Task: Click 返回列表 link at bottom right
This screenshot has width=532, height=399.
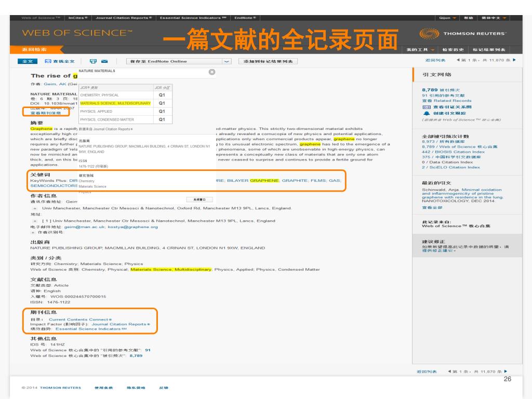Action: click(427, 371)
